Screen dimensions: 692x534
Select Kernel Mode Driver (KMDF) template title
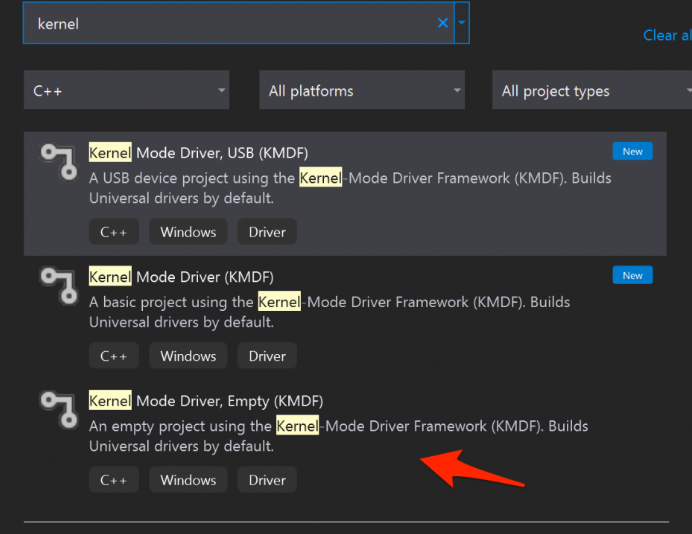(x=181, y=276)
